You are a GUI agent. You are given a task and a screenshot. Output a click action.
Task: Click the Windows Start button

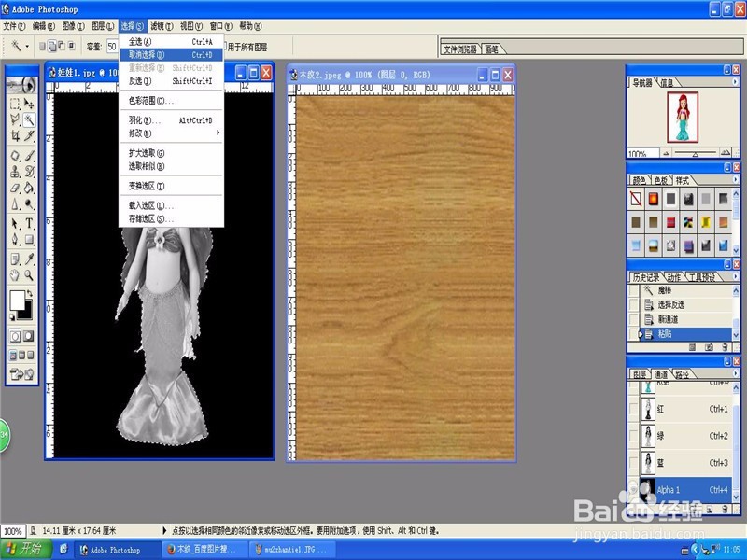(x=25, y=549)
